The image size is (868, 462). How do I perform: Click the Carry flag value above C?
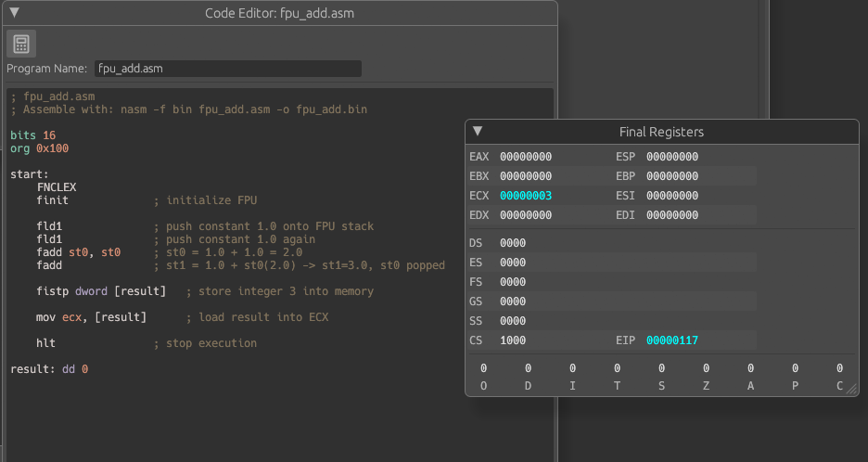coord(839,368)
